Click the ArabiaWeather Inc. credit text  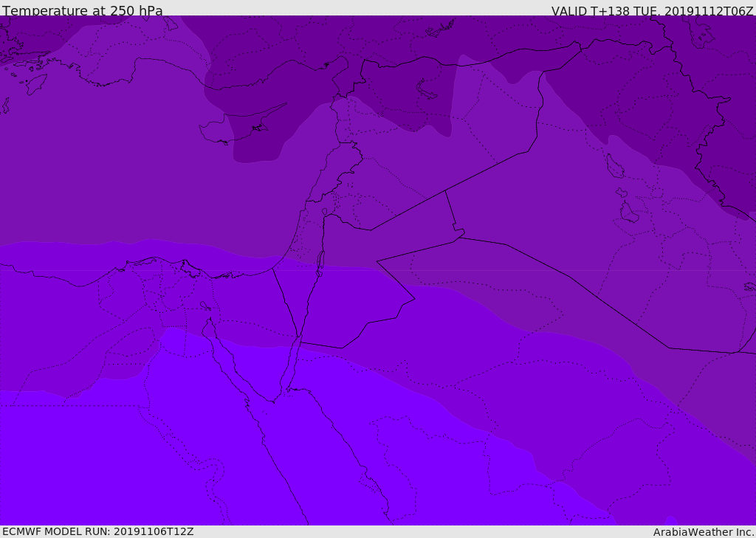704,531
